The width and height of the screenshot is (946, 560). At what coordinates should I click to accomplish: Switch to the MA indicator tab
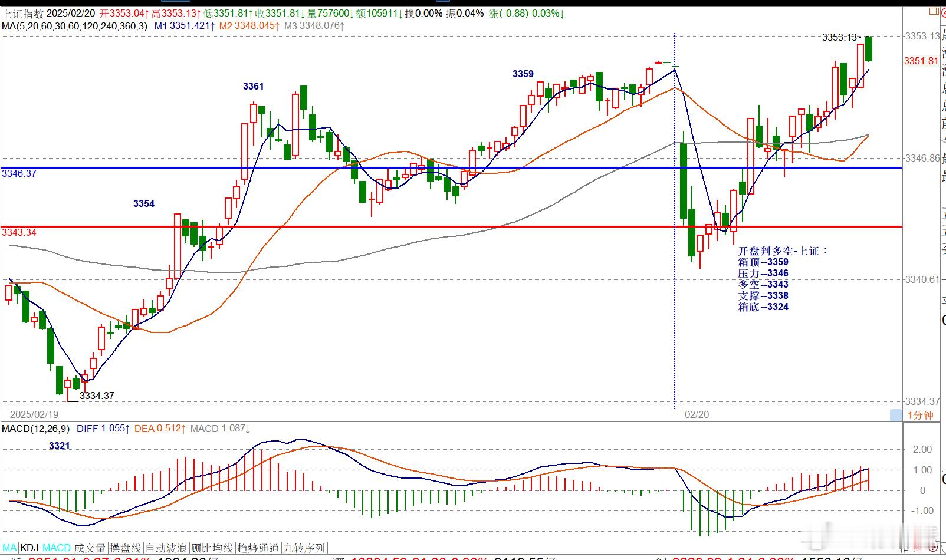(10, 548)
